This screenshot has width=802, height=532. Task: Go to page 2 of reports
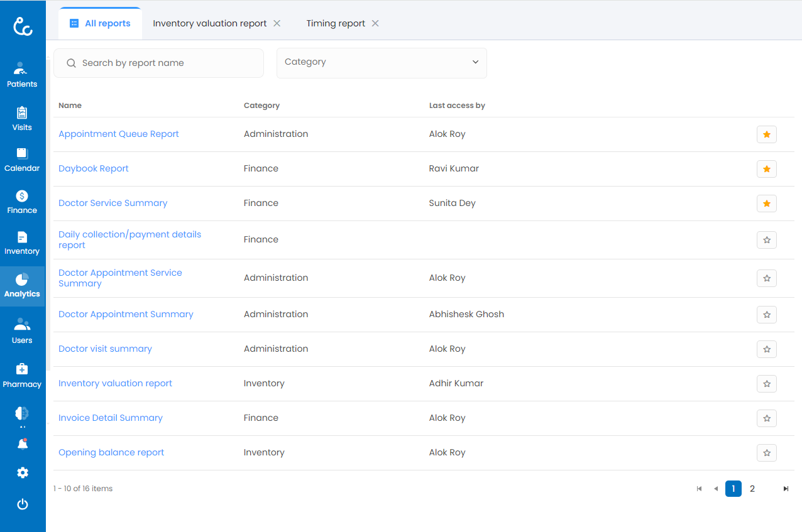click(752, 489)
